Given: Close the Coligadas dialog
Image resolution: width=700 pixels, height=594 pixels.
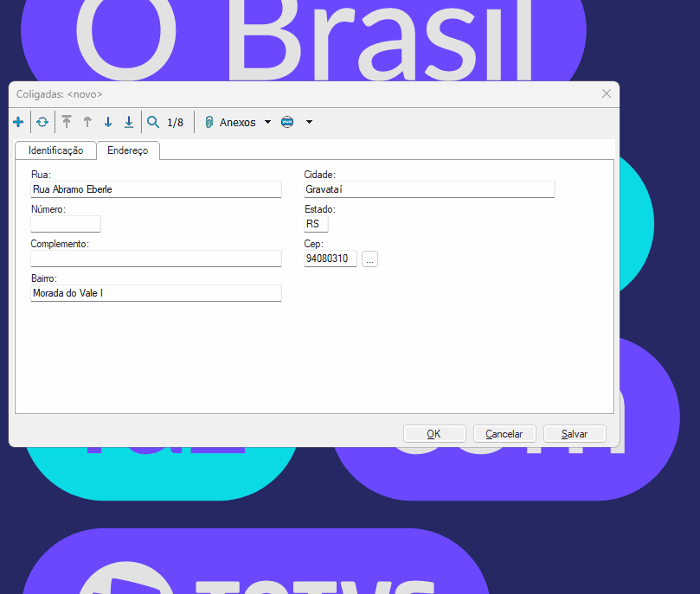Looking at the screenshot, I should pyautogui.click(x=607, y=93).
